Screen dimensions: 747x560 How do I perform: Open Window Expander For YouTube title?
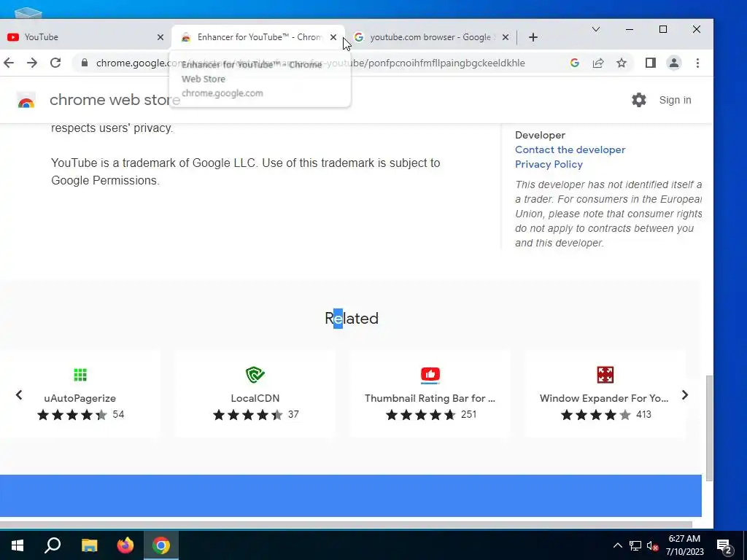[604, 398]
